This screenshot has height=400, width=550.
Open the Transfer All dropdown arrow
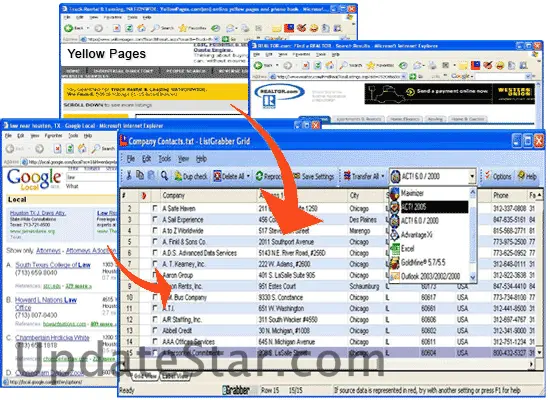pos(383,176)
